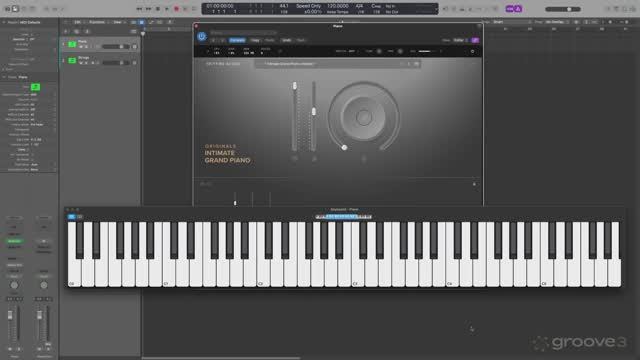Start playback with the Play button

(x=167, y=9)
